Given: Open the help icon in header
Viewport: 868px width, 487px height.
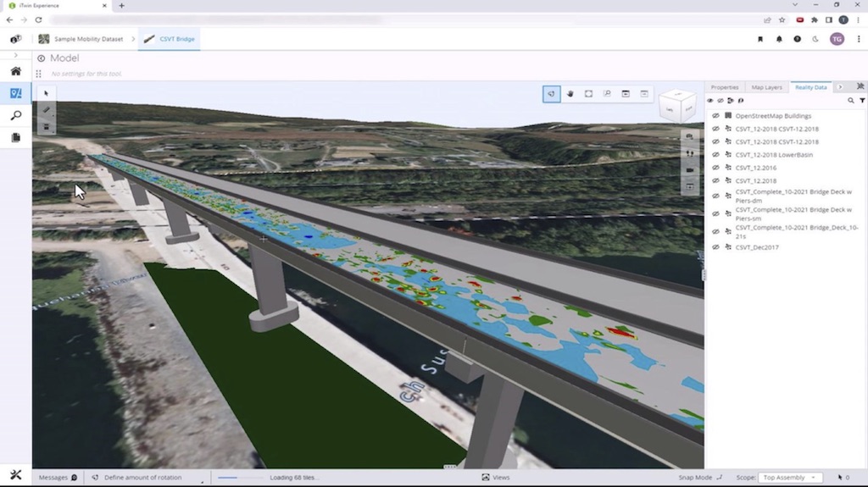Looking at the screenshot, I should [797, 39].
